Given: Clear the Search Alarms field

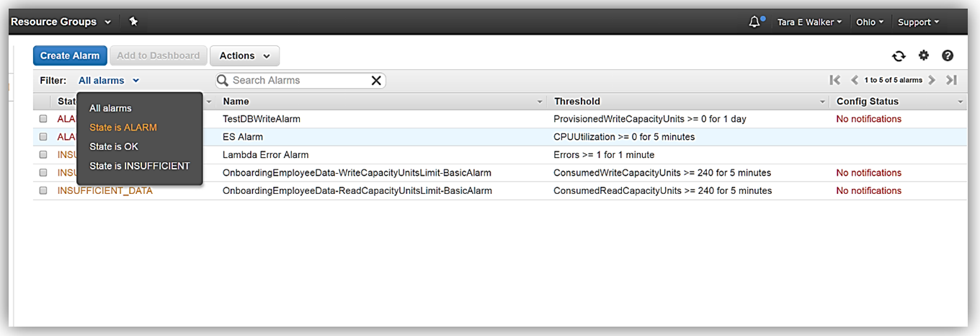Looking at the screenshot, I should point(376,81).
